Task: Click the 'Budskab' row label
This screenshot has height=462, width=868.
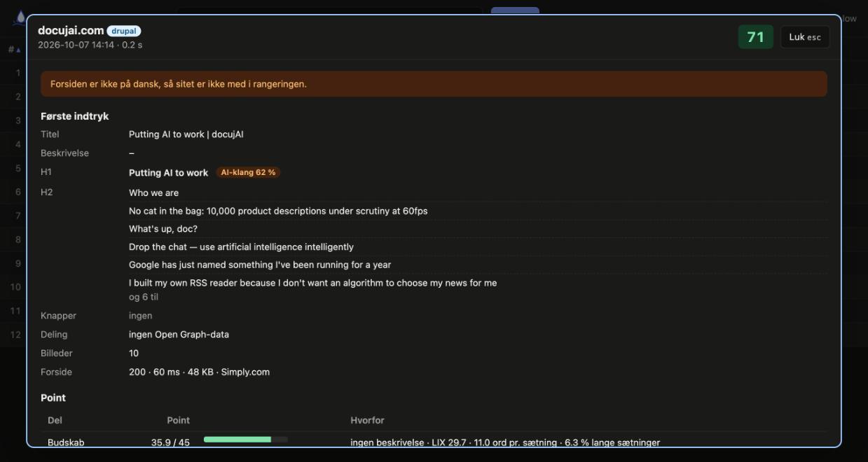Action: 66,442
